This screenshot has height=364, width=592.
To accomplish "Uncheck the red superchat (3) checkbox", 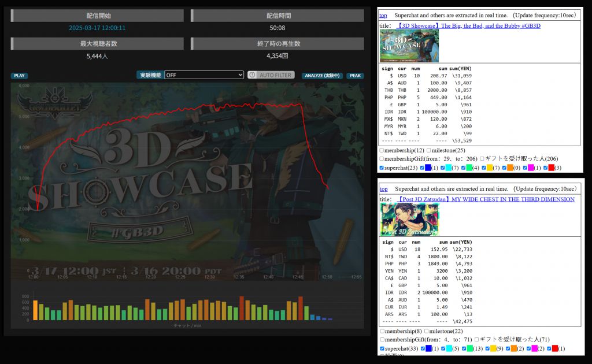I will pos(546,168).
